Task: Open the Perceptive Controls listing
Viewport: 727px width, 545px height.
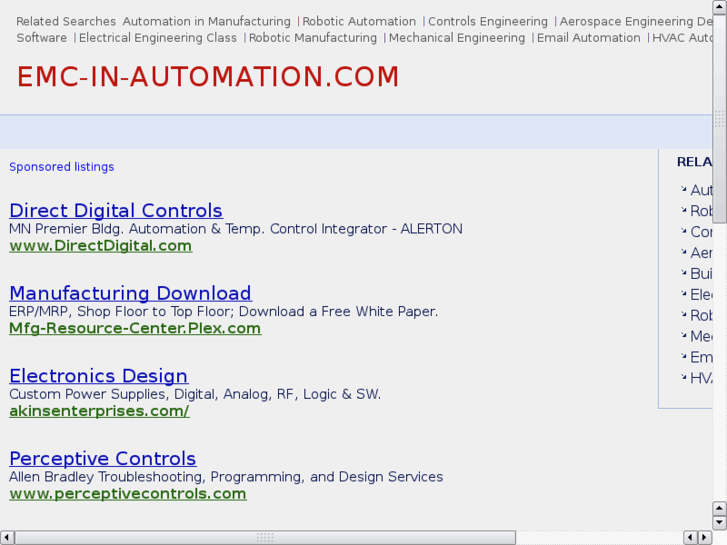Action: pos(102,458)
